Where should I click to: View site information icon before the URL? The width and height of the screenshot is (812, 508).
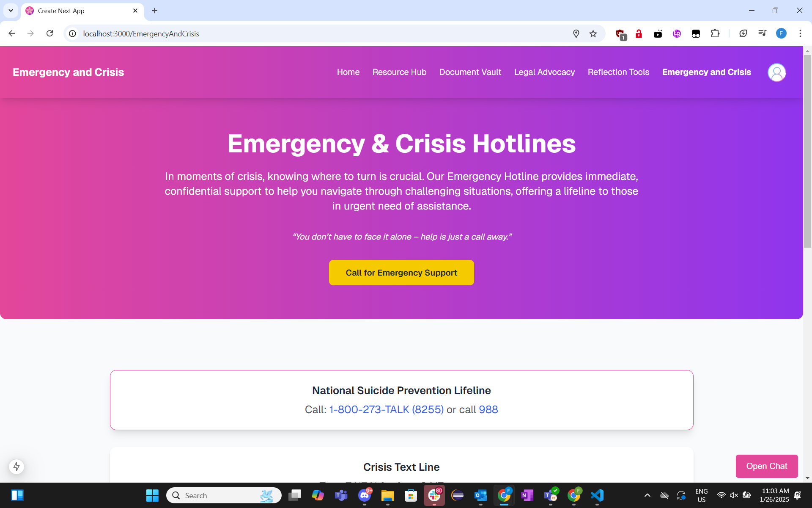73,33
